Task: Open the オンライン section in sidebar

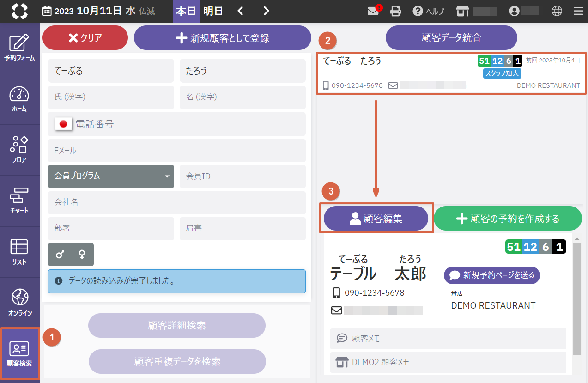Action: point(19,303)
